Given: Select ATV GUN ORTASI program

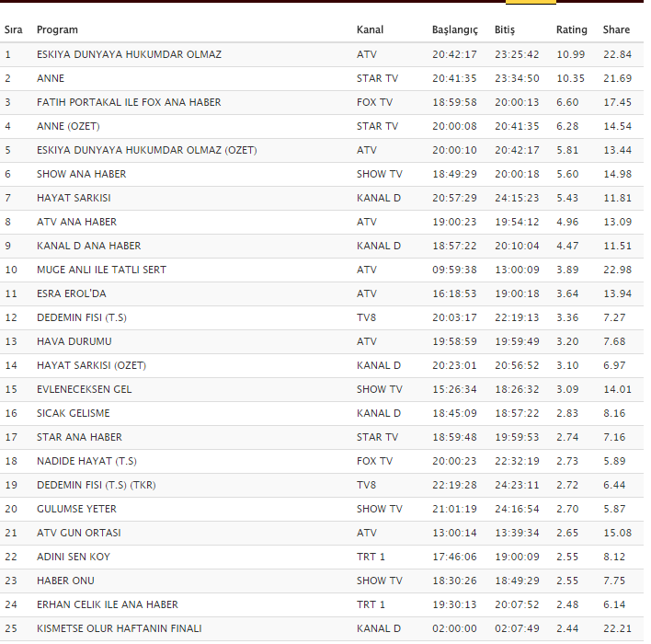Looking at the screenshot, I should (78, 533).
